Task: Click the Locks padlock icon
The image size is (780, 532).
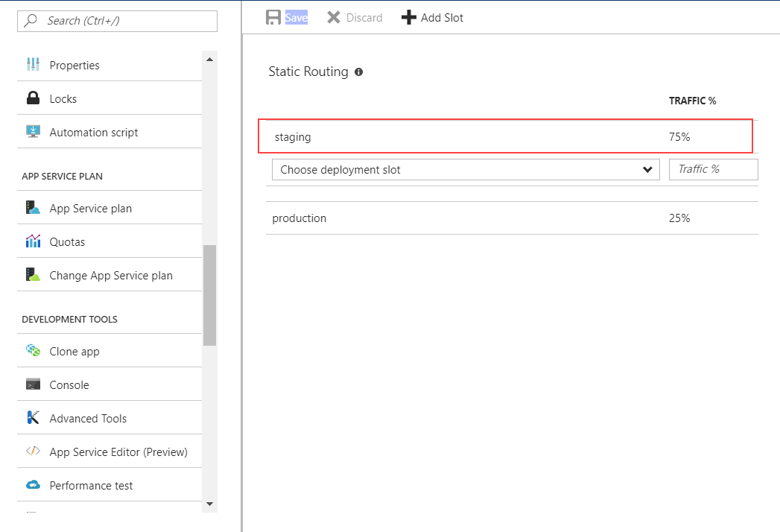Action: [x=33, y=98]
